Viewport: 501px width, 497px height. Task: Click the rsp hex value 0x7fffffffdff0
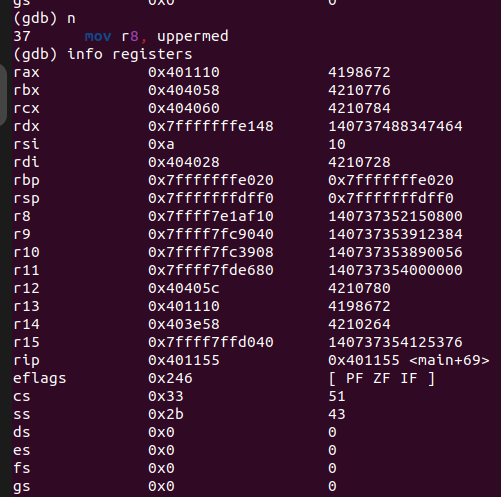pos(211,198)
